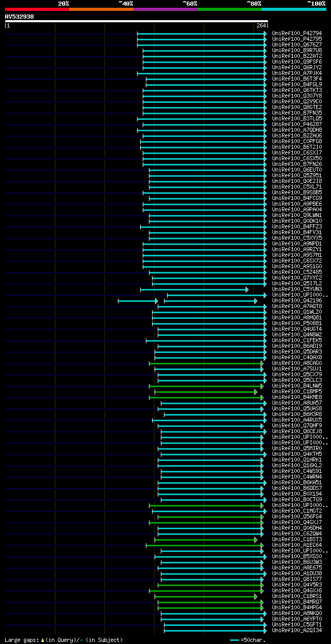Open hit UniRef100_P42795

pyautogui.click(x=297, y=39)
